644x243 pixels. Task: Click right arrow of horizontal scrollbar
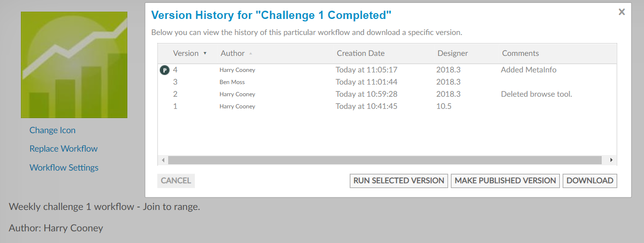(x=611, y=160)
